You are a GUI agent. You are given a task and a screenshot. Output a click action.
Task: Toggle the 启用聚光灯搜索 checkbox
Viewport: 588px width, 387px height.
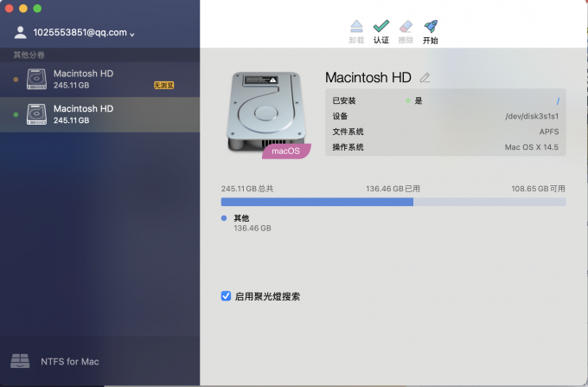226,296
